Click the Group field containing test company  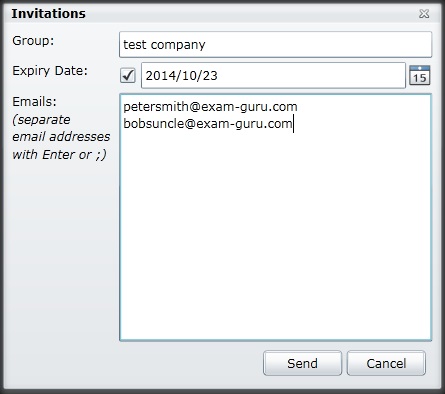click(x=275, y=44)
